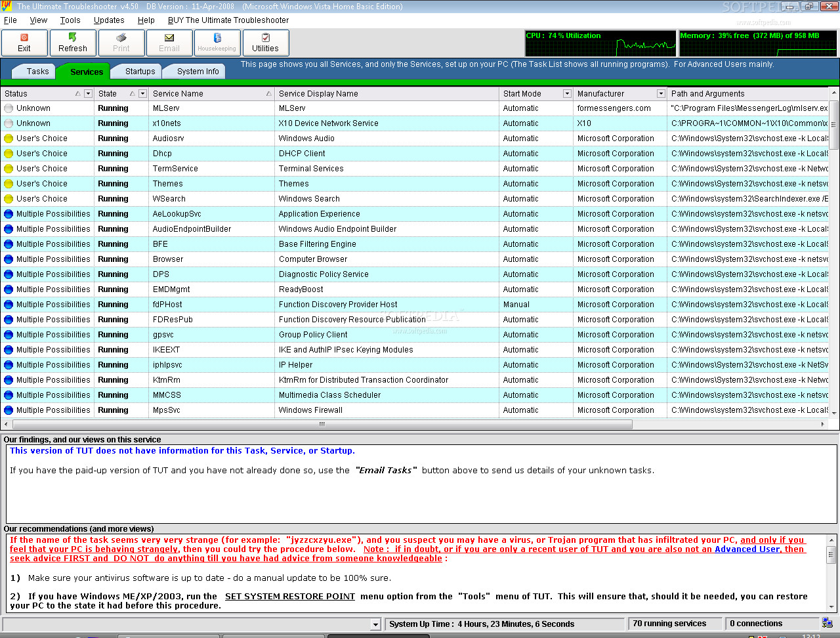Image resolution: width=840 pixels, height=638 pixels.
Task: Click the yellow status icon for WSearch
Action: pyautogui.click(x=9, y=199)
